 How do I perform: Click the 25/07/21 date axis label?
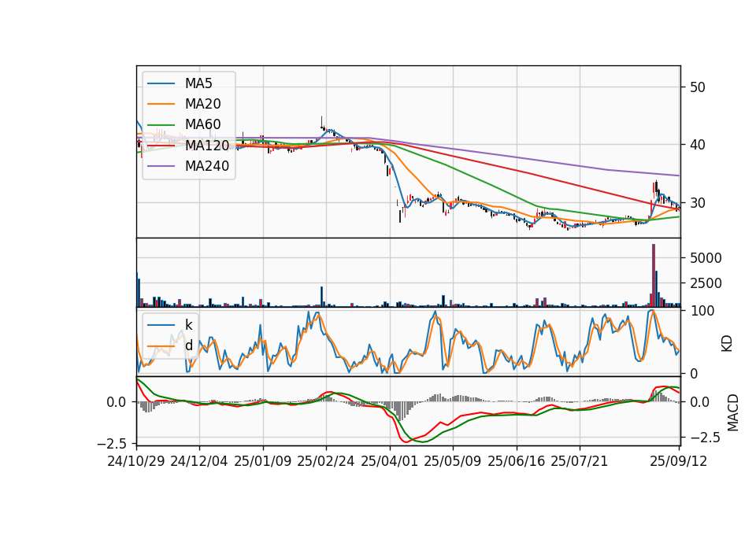[x=580, y=461]
